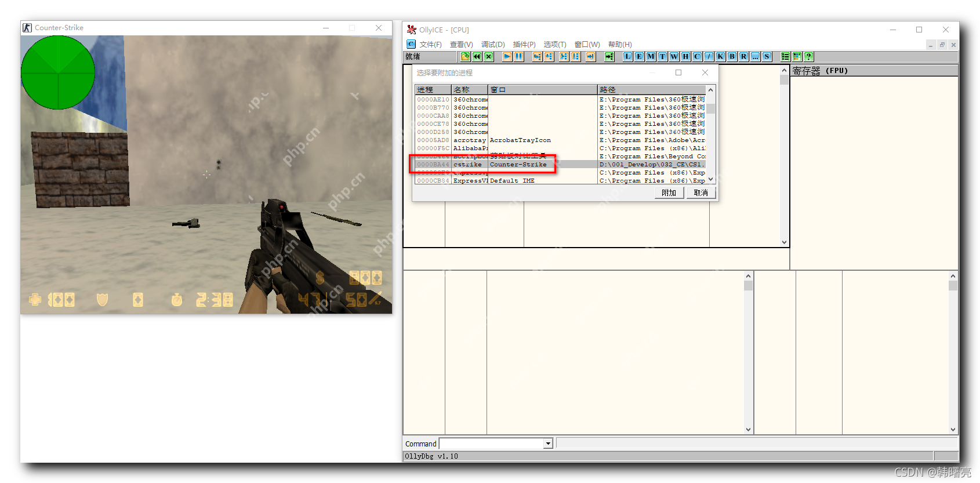
Task: Click inside the Command input field
Action: click(491, 444)
